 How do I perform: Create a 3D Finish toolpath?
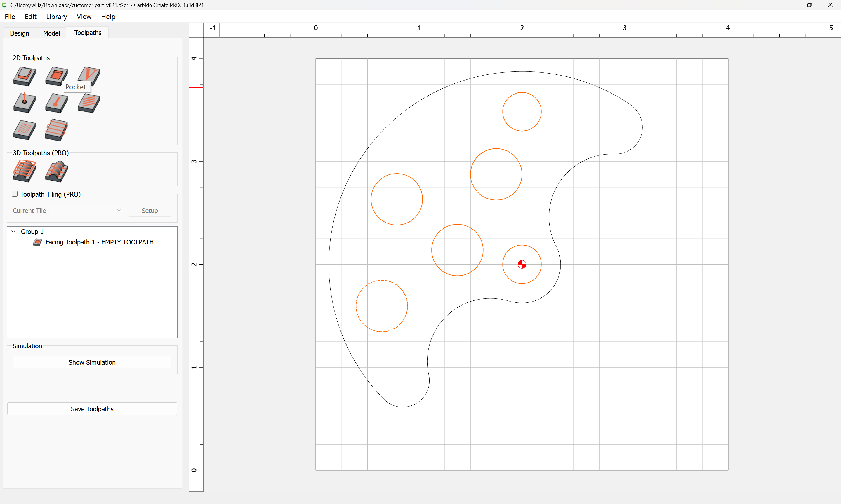[x=56, y=171]
